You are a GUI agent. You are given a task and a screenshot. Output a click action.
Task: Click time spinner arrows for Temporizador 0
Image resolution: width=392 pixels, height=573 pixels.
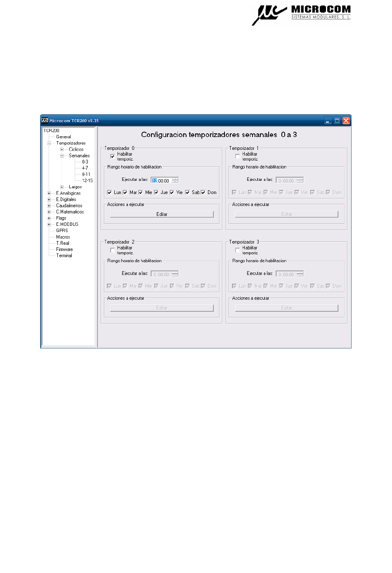[x=175, y=180]
